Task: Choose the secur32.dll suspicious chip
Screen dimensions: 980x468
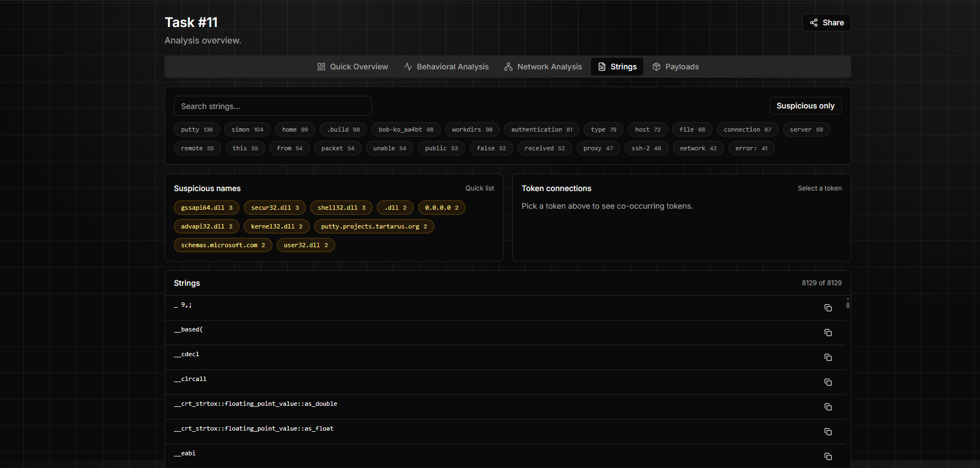Action: (x=275, y=208)
